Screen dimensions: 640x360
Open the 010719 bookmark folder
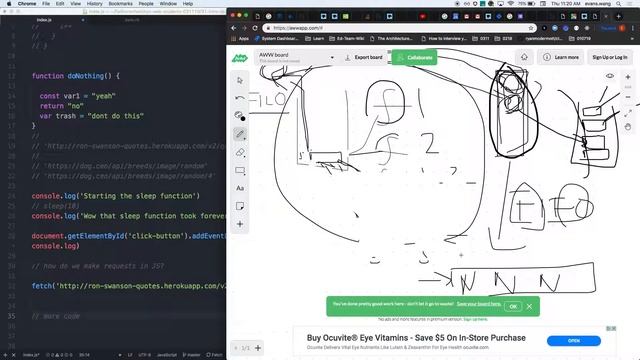pos(580,39)
